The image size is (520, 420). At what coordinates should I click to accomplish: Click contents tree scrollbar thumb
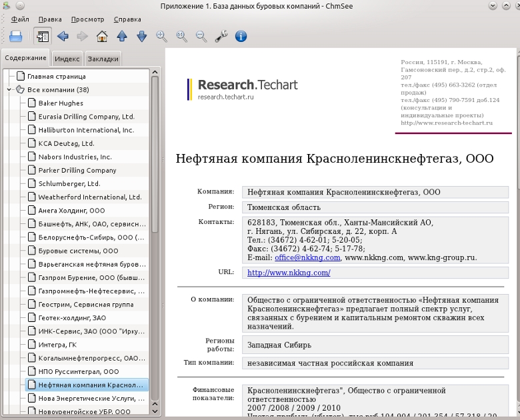coord(155,154)
